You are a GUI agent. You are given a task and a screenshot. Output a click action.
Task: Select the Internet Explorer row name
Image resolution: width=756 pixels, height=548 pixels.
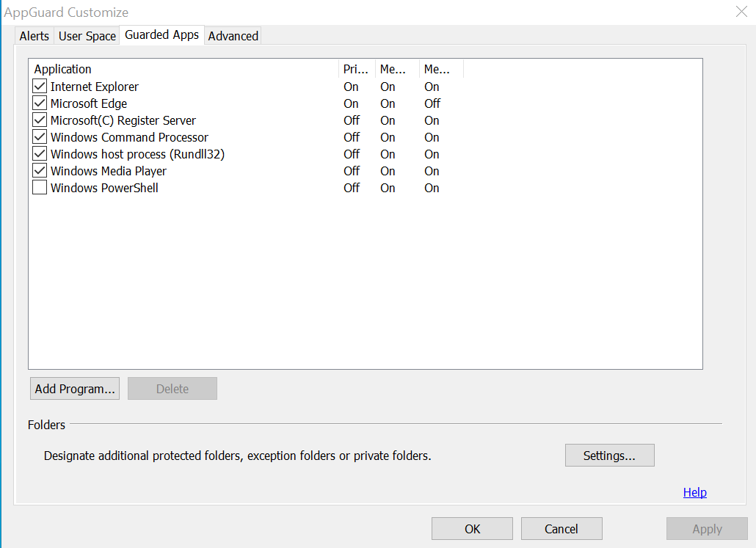coord(95,87)
